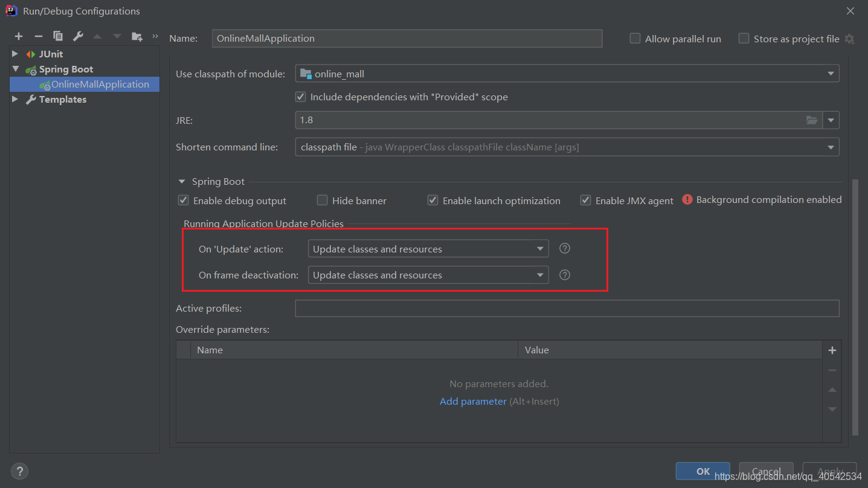Show more toolbar actions chevron

(155, 36)
